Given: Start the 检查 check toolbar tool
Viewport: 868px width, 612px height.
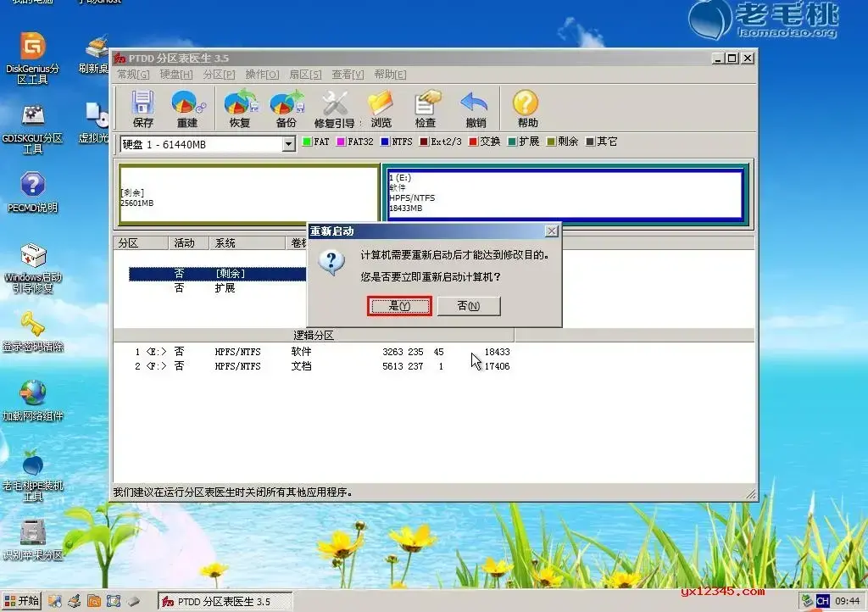Looking at the screenshot, I should (426, 108).
